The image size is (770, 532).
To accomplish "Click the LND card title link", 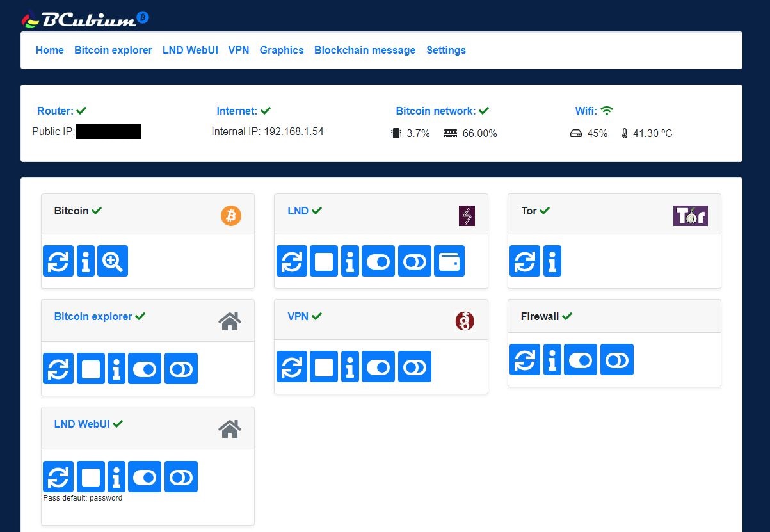I will [x=298, y=211].
